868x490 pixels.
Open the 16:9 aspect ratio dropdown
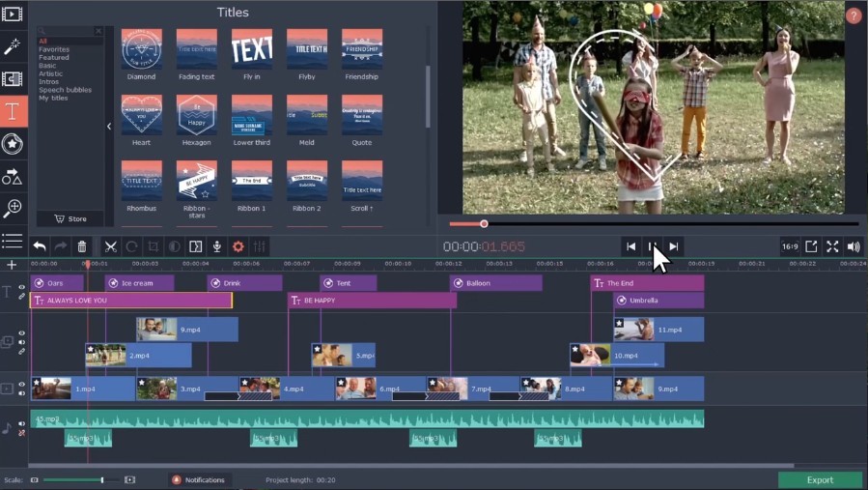pyautogui.click(x=790, y=246)
